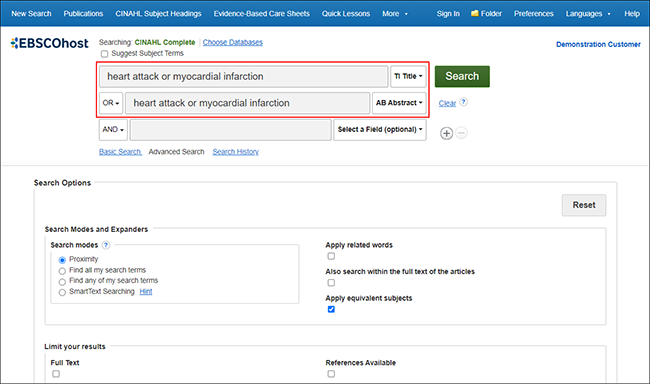Click the help icon next to Clear
The width and height of the screenshot is (650, 384).
pyautogui.click(x=463, y=102)
